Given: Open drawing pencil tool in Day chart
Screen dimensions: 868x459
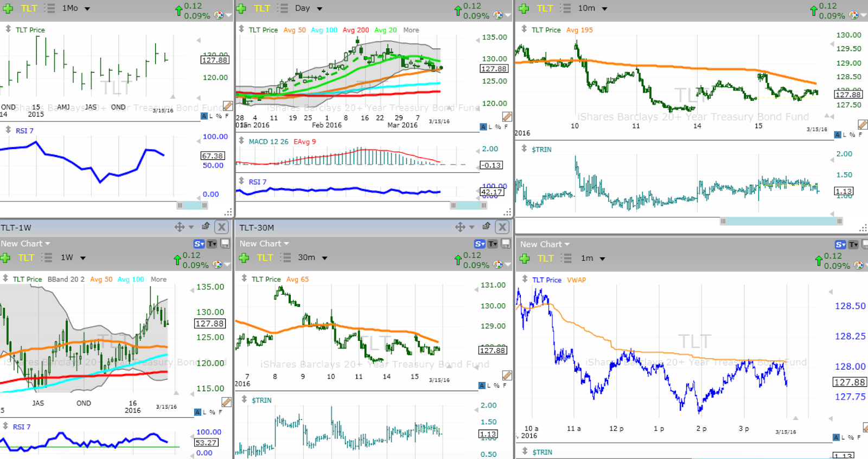Looking at the screenshot, I should (x=507, y=117).
